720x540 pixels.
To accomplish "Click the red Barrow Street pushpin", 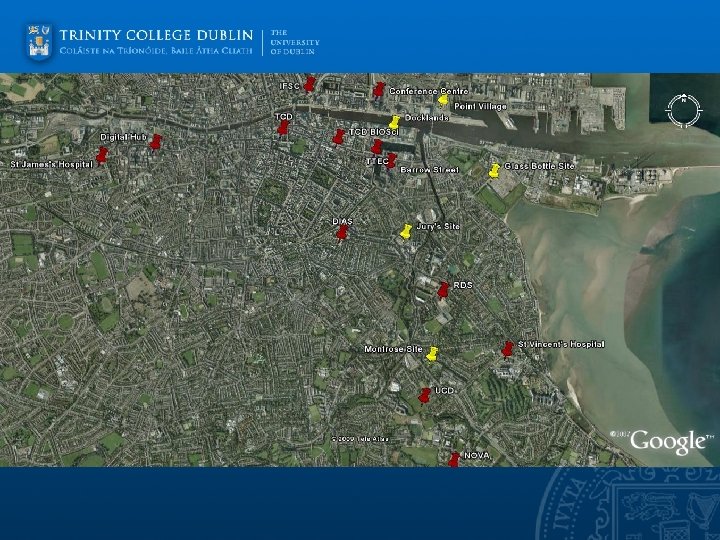I will pos(391,161).
